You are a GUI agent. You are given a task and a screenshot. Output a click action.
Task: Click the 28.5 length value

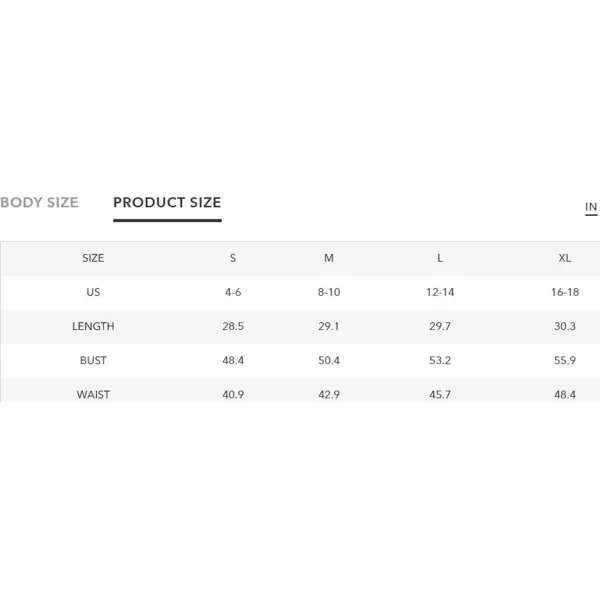233,326
